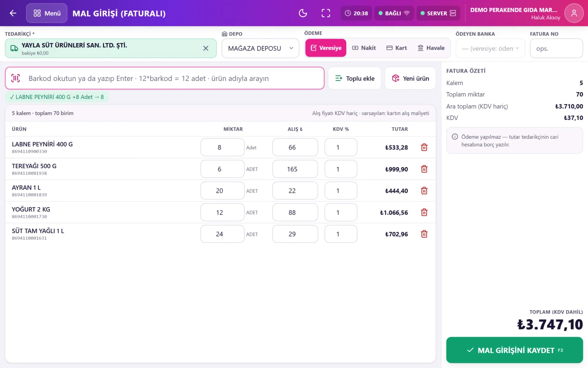Go back with the arrow icon

pyautogui.click(x=13, y=13)
